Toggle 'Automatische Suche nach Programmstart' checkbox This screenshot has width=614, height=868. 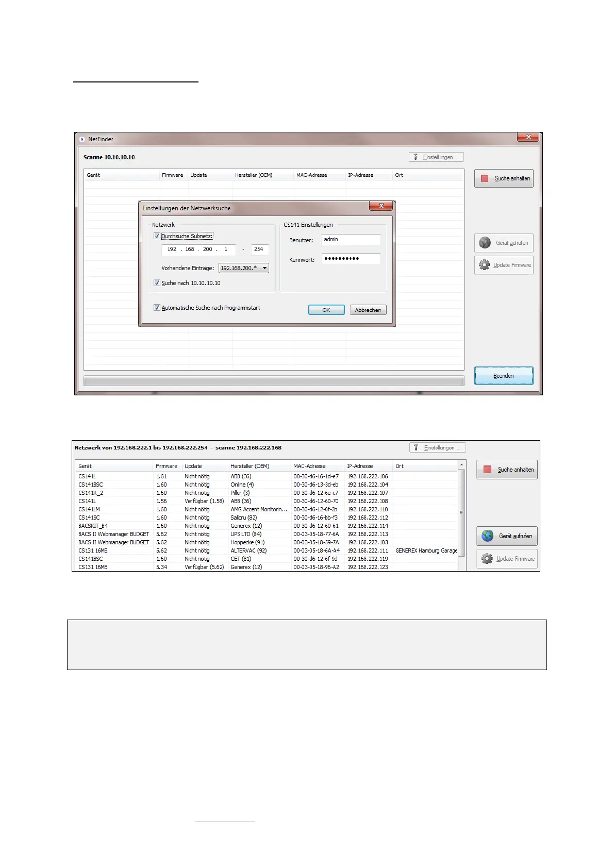[157, 308]
